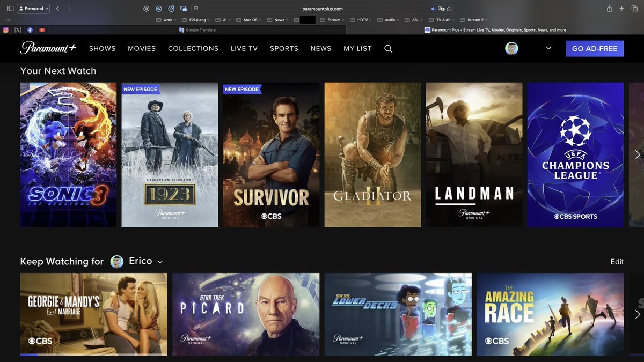Screen dimensions: 644x362
Task: Open the X pinned tab
Action: (x=18, y=30)
